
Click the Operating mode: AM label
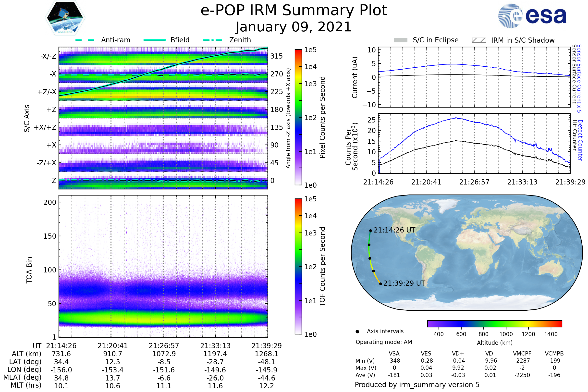[384, 342]
